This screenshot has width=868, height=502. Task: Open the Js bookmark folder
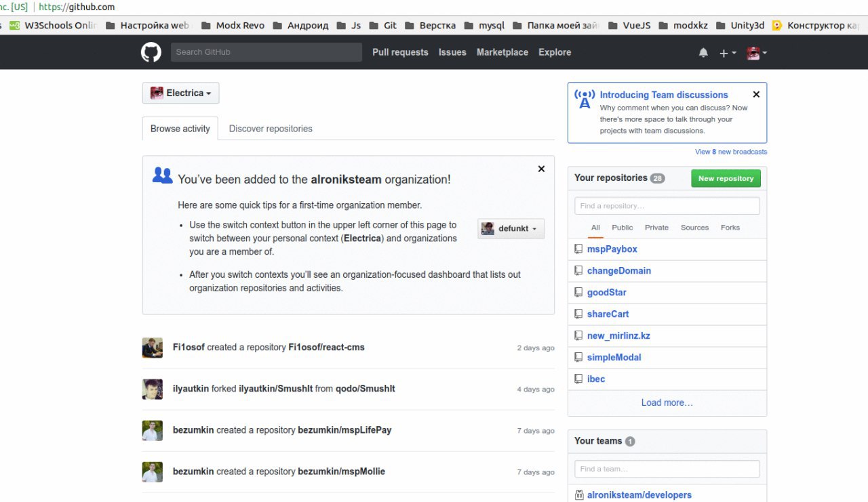349,26
